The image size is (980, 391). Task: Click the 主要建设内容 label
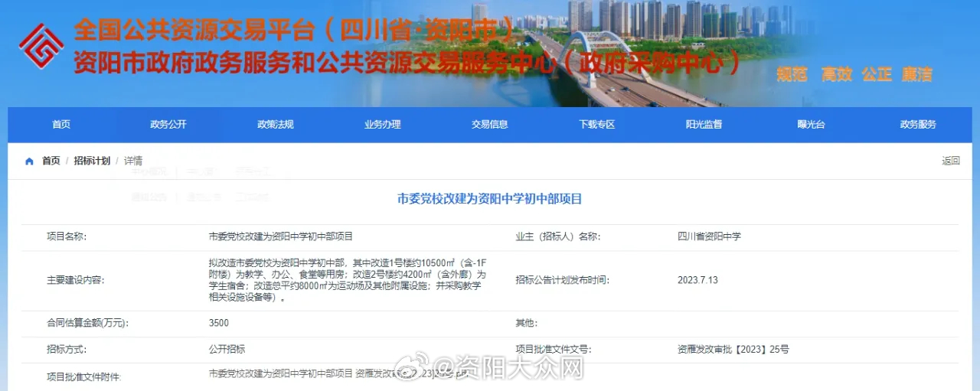tap(76, 280)
